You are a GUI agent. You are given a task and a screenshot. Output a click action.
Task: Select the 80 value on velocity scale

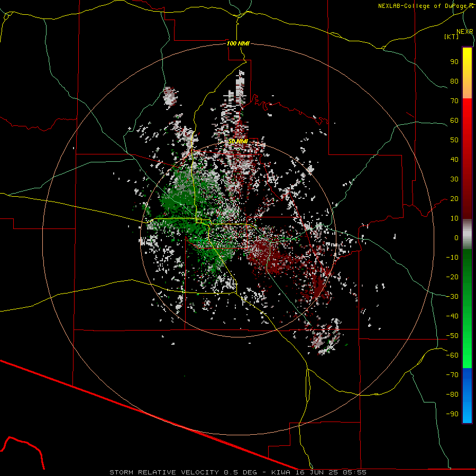pyautogui.click(x=454, y=81)
